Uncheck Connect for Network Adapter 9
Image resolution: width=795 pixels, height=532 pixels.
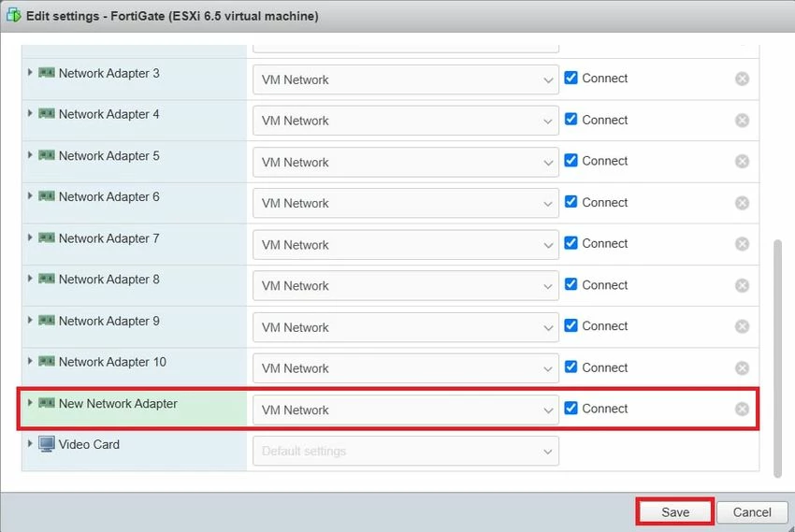pos(571,325)
